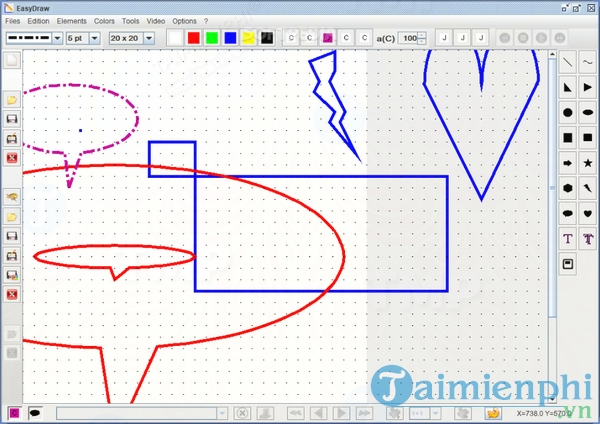Click the previous step arrow in bottom bar
This screenshot has width=600, height=424.
(x=318, y=413)
